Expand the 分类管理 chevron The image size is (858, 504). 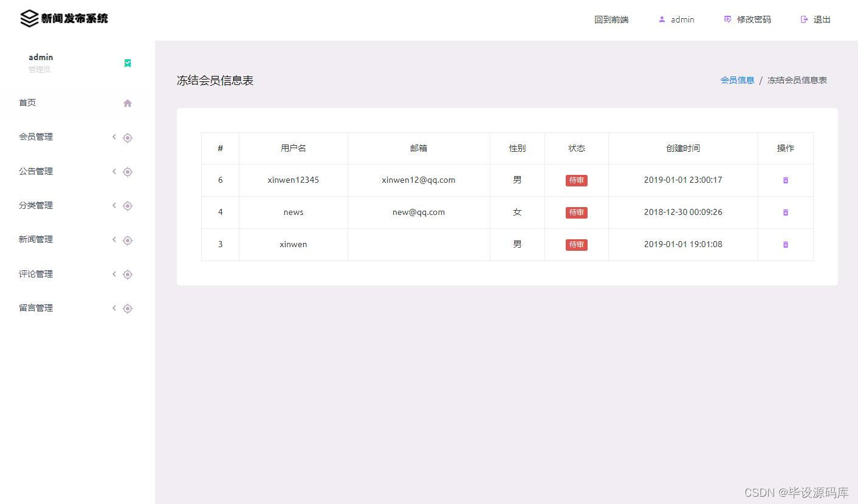114,205
